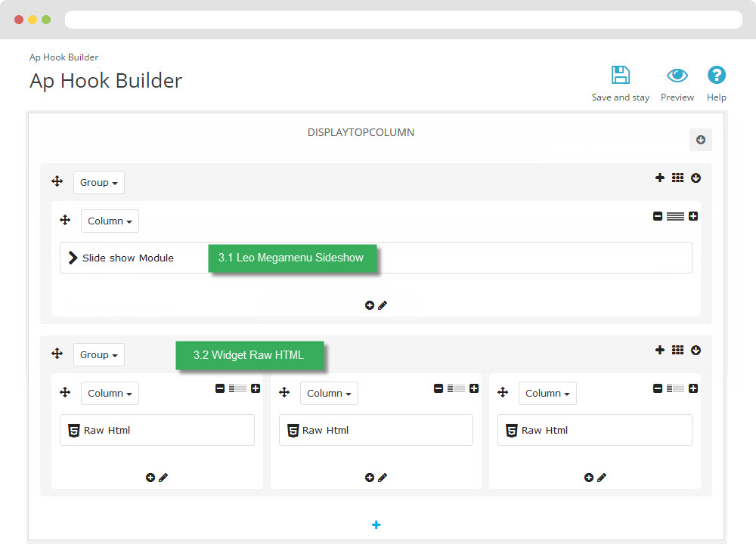This screenshot has width=756, height=544.
Task: Open the grid layout icon in the second Group
Action: coord(677,350)
